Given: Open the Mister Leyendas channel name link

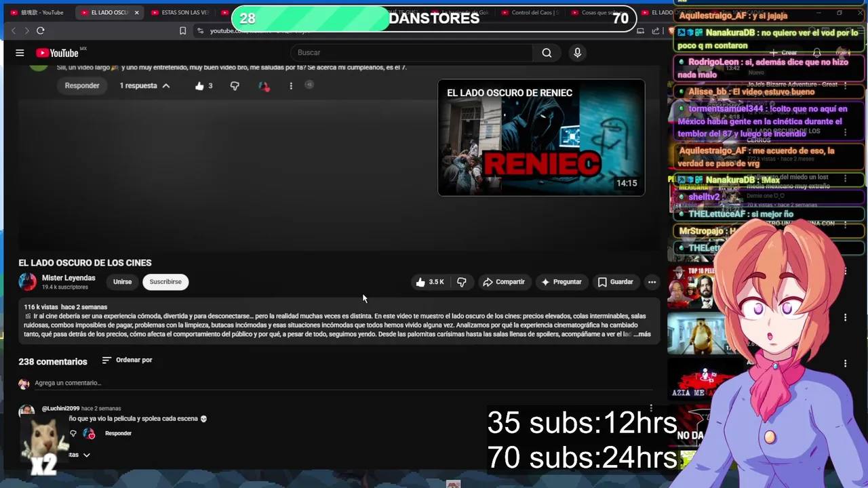Looking at the screenshot, I should click(x=68, y=278).
